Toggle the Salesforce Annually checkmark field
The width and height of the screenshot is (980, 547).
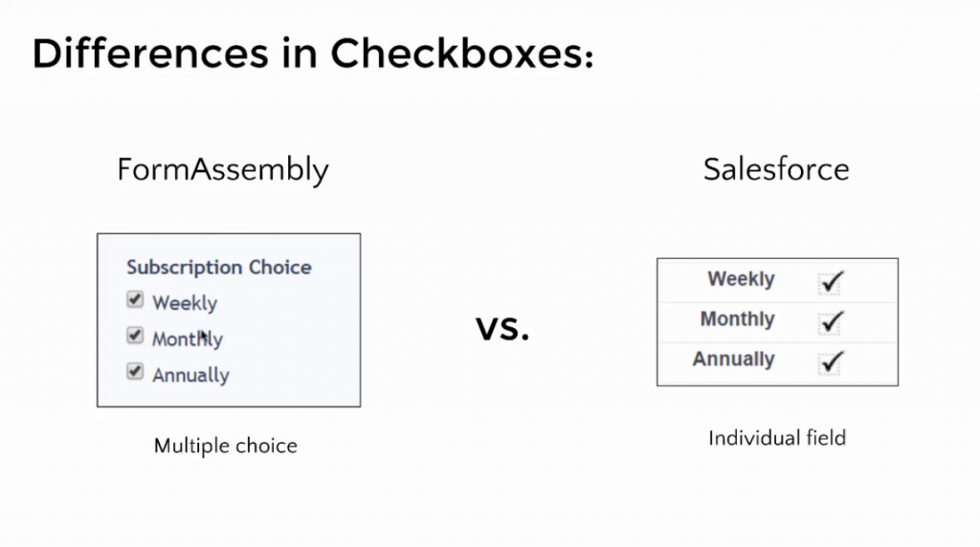click(831, 362)
